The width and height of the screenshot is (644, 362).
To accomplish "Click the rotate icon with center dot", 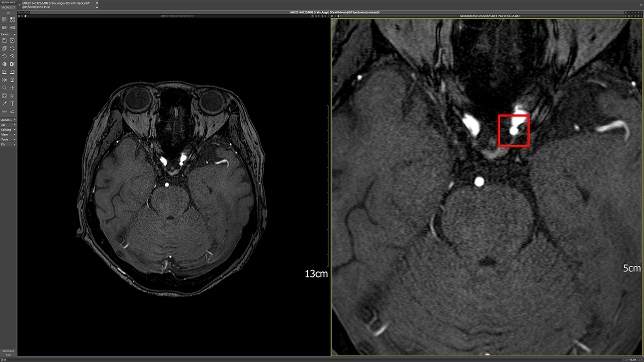I will (12, 56).
